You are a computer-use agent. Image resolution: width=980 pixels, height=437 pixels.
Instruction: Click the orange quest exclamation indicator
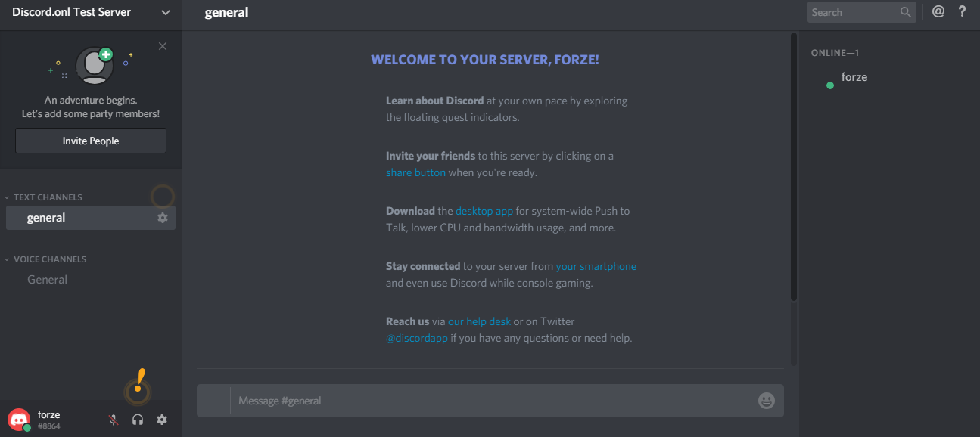tap(138, 387)
